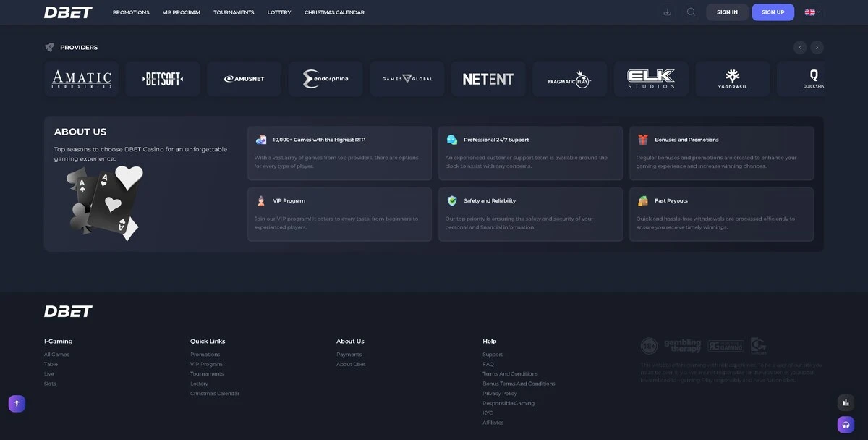
Task: Open Live footer link
Action: click(49, 374)
